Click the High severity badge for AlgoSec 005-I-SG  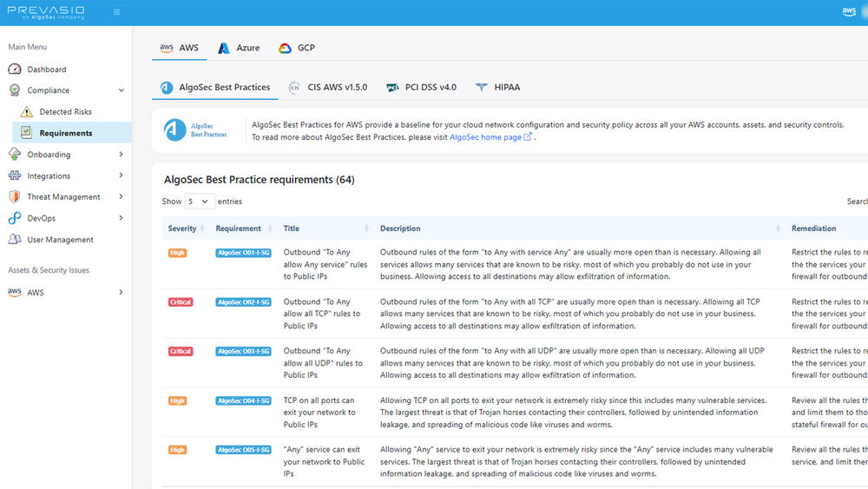pos(178,450)
